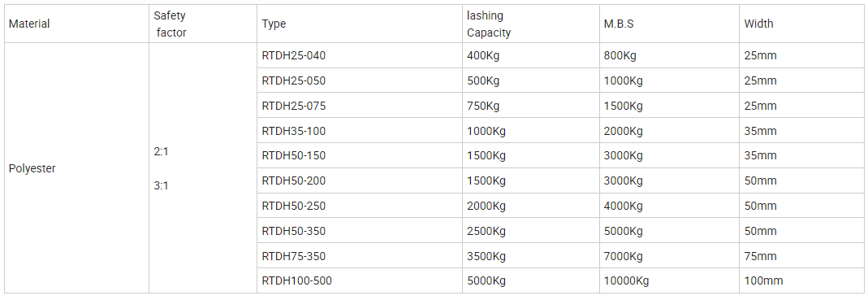Select the 3:1 safety factor text
The height and width of the screenshot is (300, 868).
coord(161,185)
